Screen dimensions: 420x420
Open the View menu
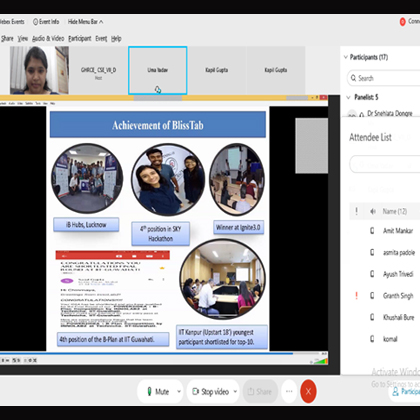click(x=23, y=39)
